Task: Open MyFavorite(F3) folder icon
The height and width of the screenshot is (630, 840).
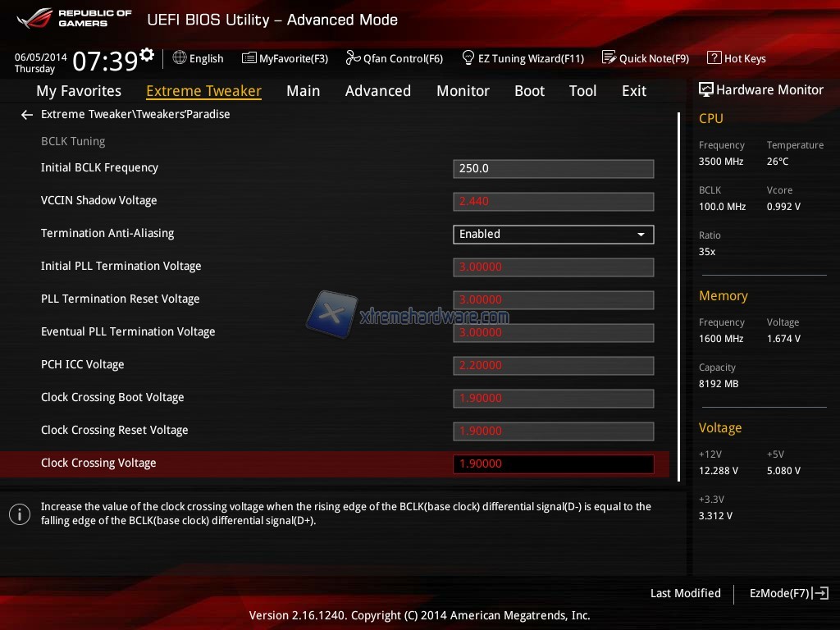Action: tap(249, 58)
